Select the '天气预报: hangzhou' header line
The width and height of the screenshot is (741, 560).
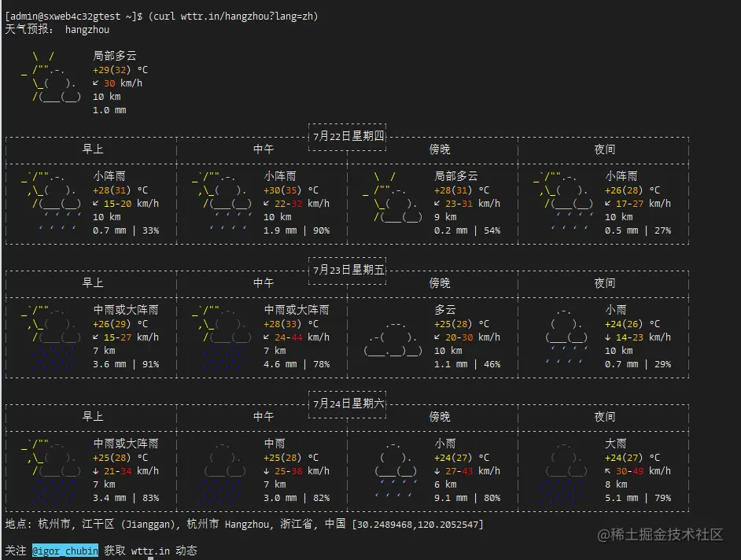[x=57, y=29]
